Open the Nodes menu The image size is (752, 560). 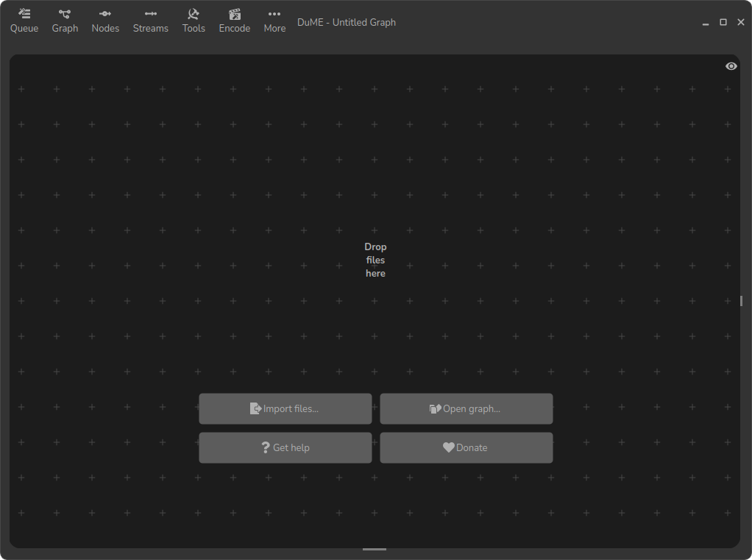(x=105, y=20)
